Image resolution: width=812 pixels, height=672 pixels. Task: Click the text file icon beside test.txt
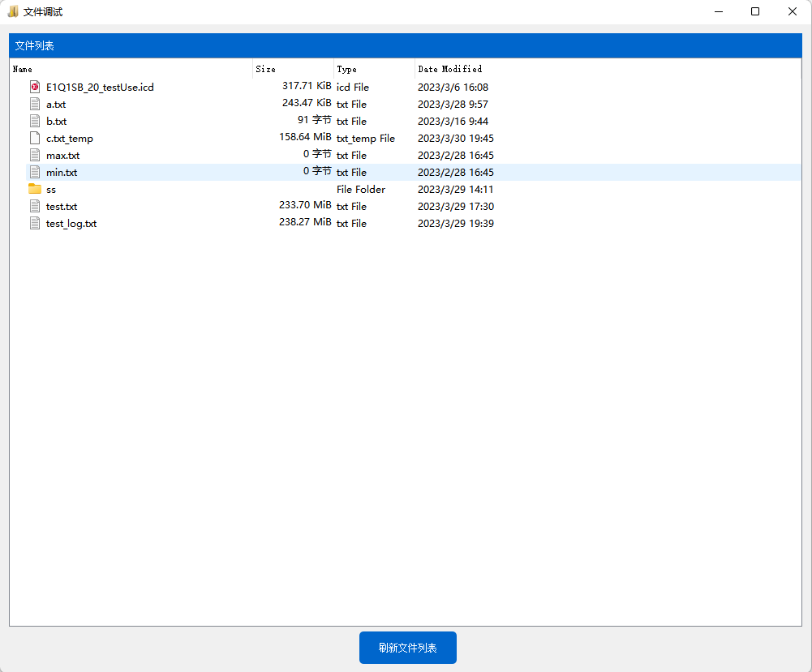pyautogui.click(x=35, y=207)
